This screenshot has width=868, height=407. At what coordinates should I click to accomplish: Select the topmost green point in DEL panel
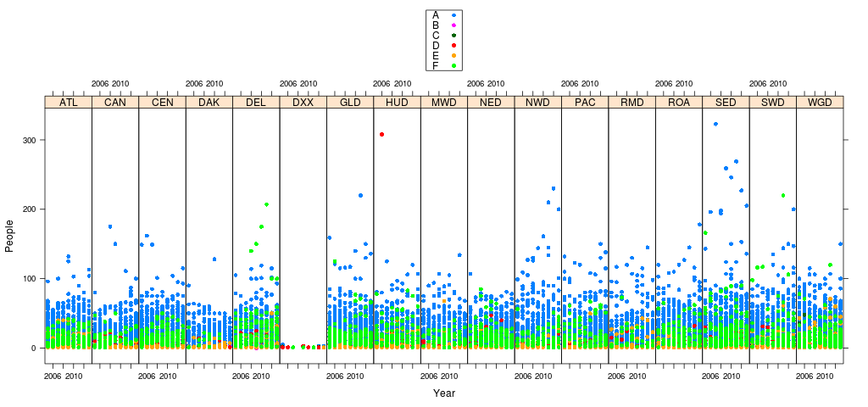pos(266,204)
